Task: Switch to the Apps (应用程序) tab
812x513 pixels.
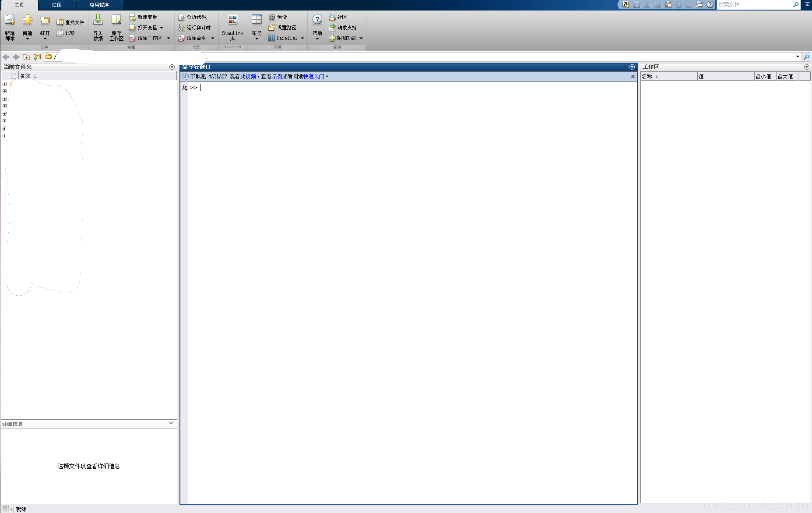Action: 99,5
